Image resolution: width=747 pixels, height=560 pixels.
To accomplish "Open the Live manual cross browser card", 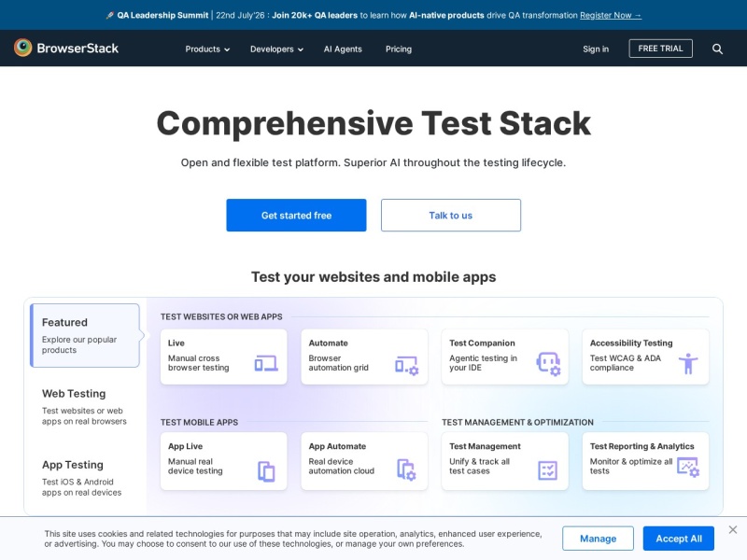I will coord(223,357).
